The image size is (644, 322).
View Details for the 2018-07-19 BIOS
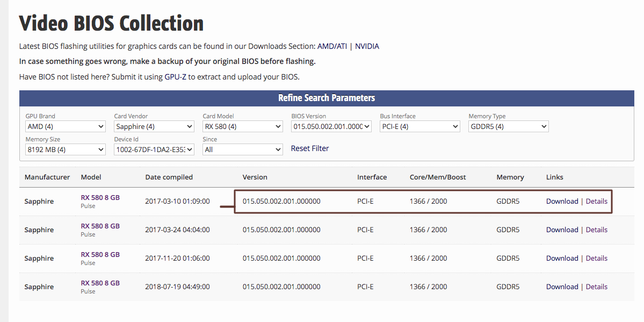pos(596,287)
